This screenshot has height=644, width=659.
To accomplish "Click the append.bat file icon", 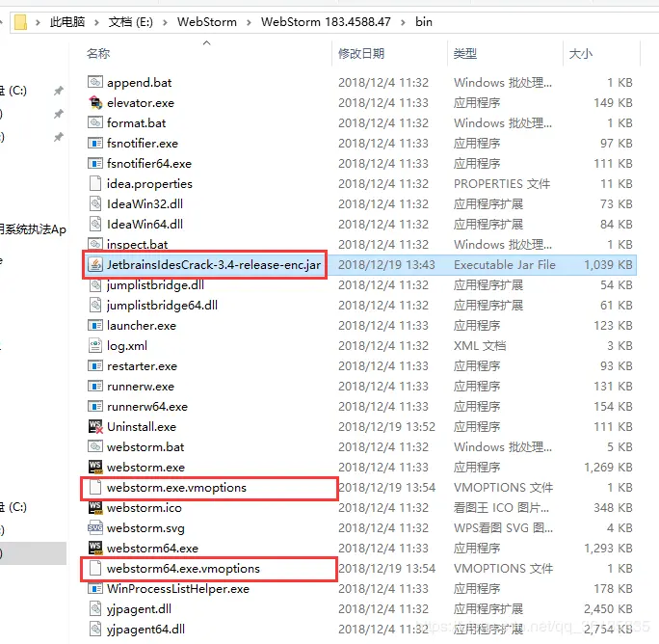I will pyautogui.click(x=95, y=82).
